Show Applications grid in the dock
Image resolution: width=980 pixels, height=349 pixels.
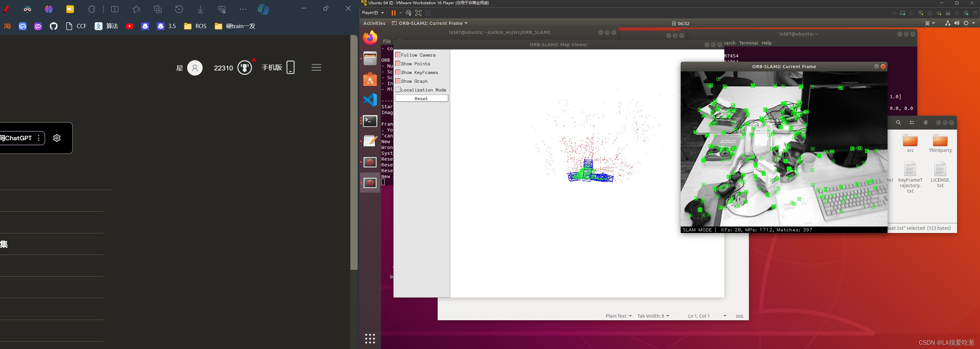tap(370, 338)
